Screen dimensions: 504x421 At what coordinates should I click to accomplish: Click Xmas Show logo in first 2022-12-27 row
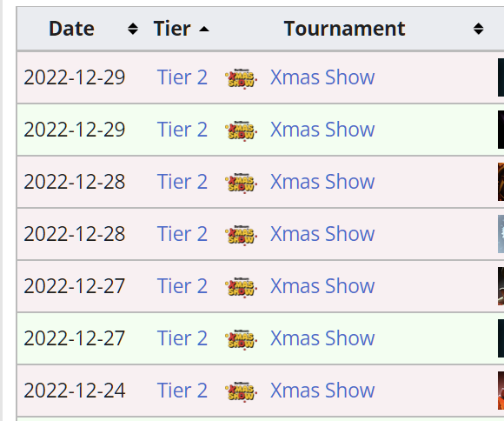241,287
